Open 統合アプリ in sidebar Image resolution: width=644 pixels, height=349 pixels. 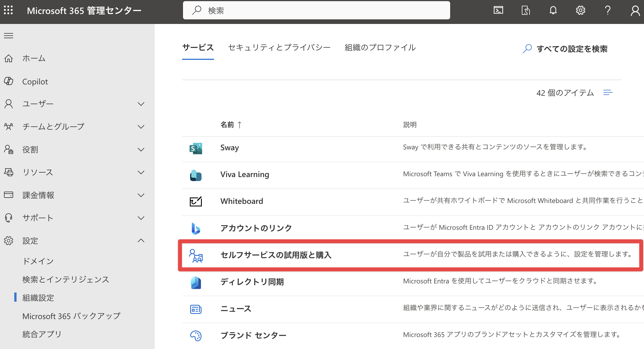click(x=42, y=334)
